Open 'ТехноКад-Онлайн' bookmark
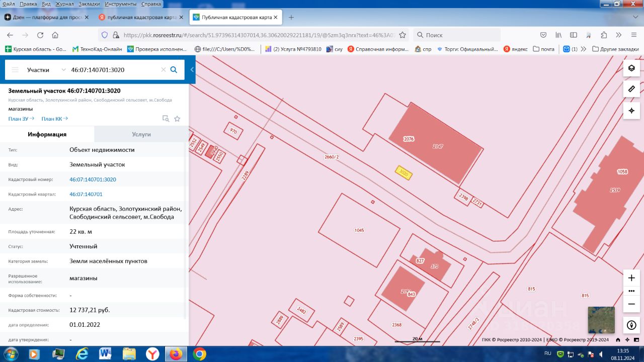The image size is (644, 362). click(x=97, y=49)
